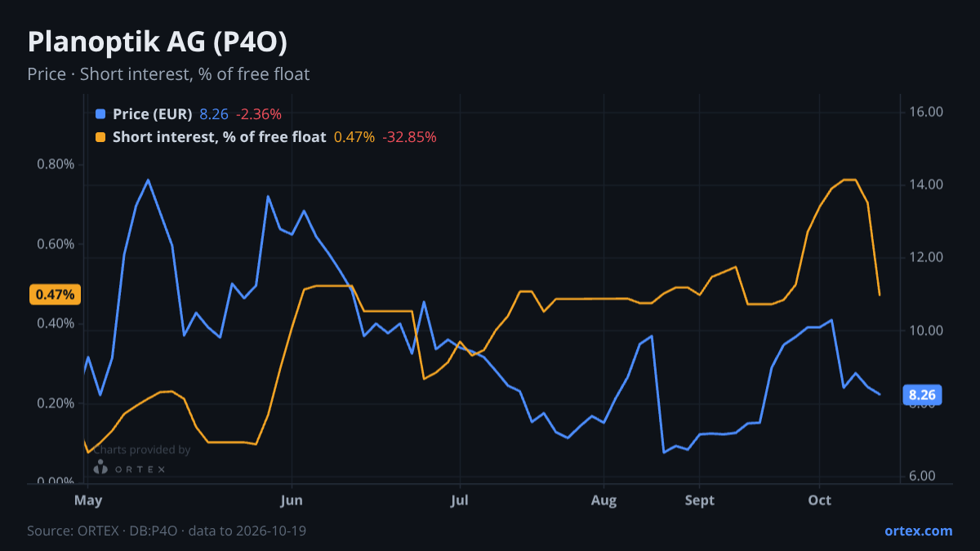Viewport: 980px width, 551px height.
Task: Toggle 'Short interest, % of free float' legend label
Action: tap(219, 137)
